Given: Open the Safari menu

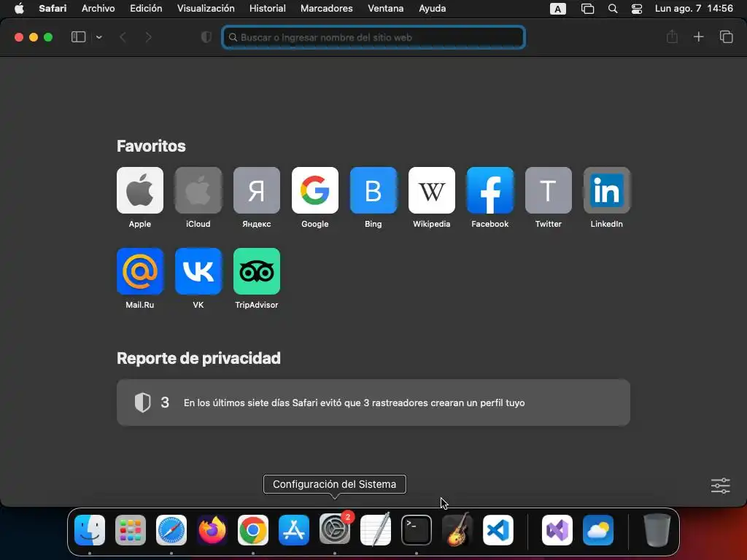Looking at the screenshot, I should tap(53, 8).
